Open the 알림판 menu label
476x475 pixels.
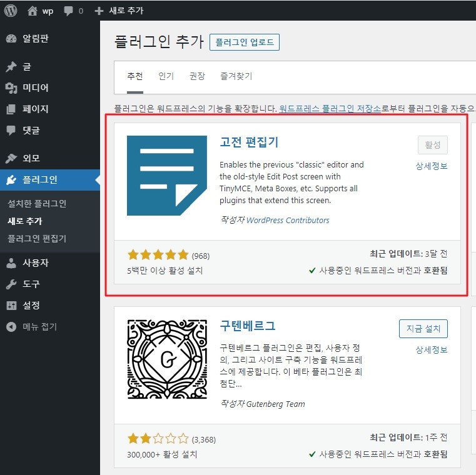(x=36, y=39)
